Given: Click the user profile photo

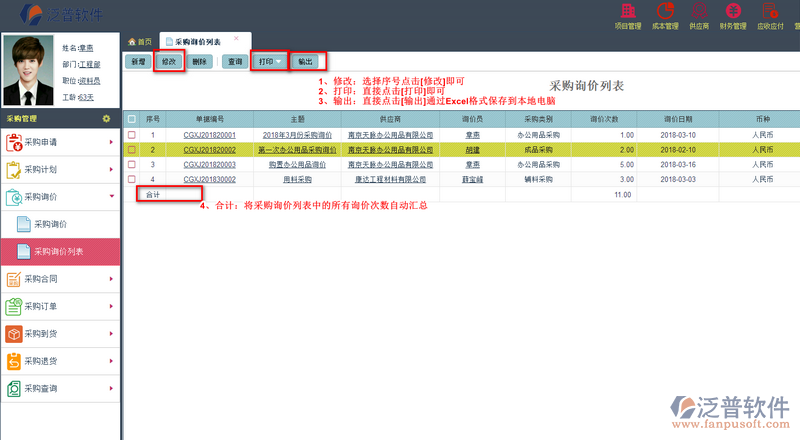Looking at the screenshot, I should (28, 70).
